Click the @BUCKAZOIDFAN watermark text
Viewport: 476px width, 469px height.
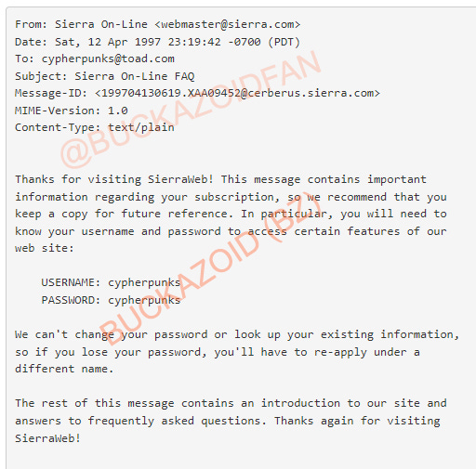click(190, 109)
